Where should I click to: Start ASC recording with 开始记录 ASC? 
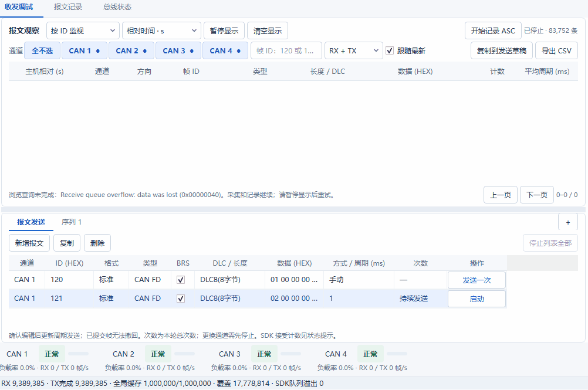point(493,30)
